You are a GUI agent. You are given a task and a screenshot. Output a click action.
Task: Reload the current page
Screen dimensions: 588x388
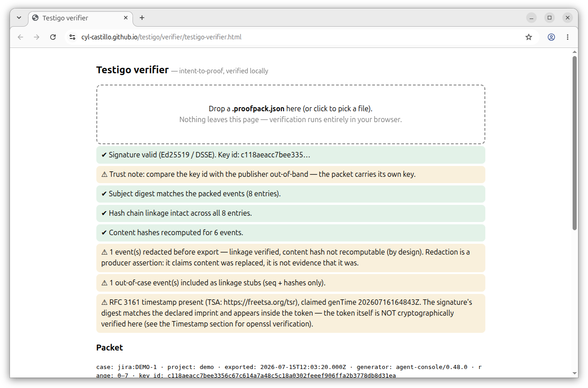click(x=53, y=37)
